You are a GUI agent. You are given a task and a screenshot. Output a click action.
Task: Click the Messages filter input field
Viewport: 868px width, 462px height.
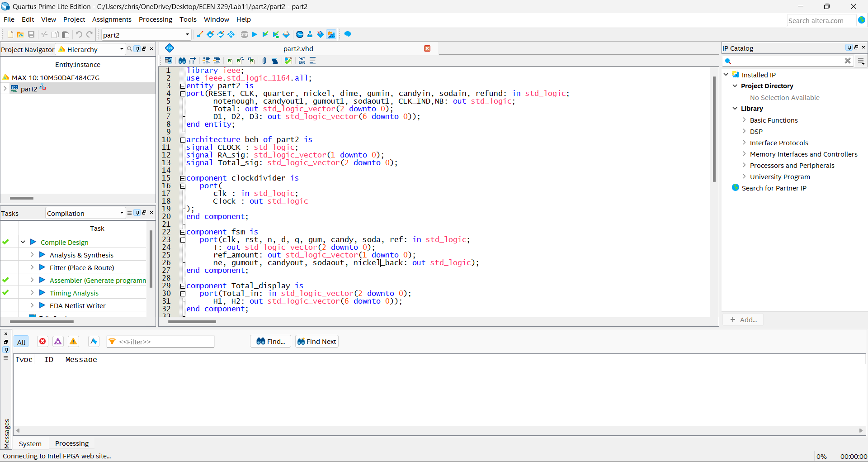coord(160,342)
